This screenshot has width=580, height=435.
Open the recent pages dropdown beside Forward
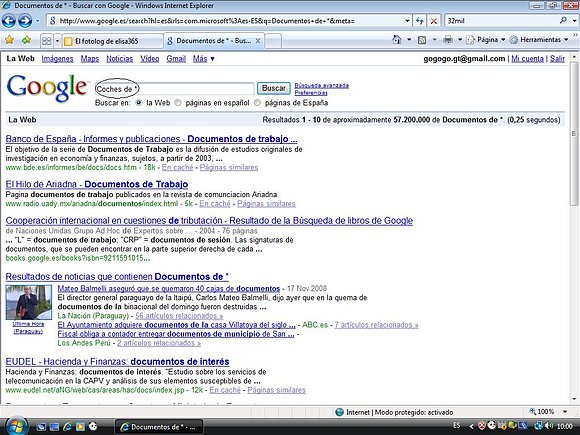point(37,21)
